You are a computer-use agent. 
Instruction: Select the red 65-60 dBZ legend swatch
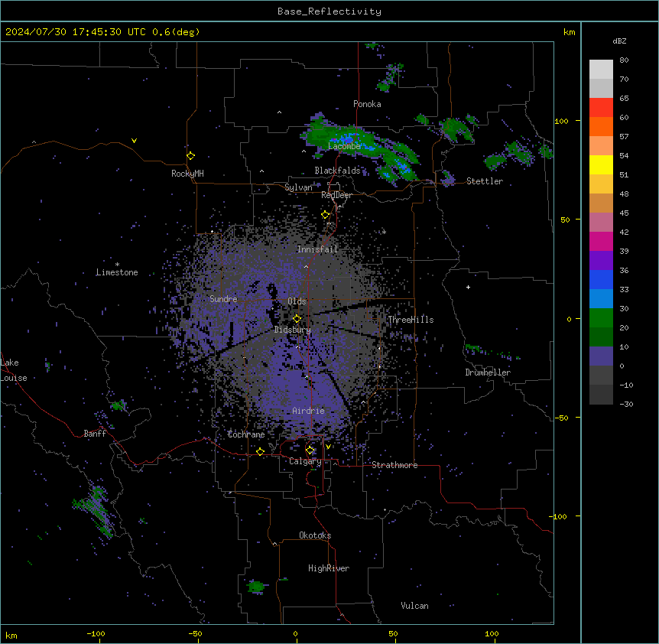pyautogui.click(x=601, y=107)
